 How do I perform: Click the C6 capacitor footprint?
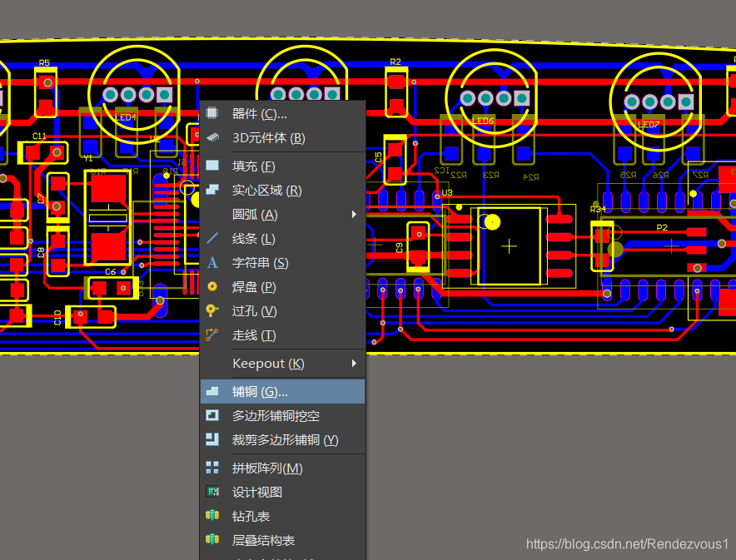113,288
